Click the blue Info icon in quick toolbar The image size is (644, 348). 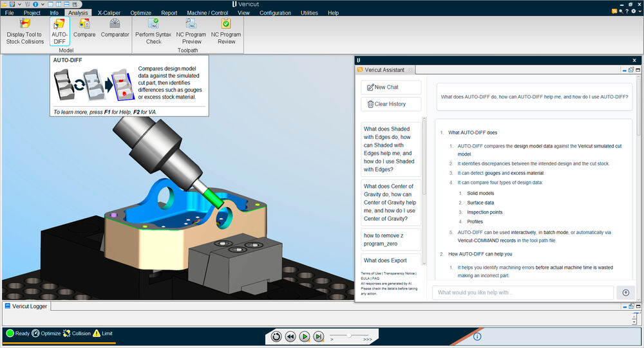tap(35, 4)
